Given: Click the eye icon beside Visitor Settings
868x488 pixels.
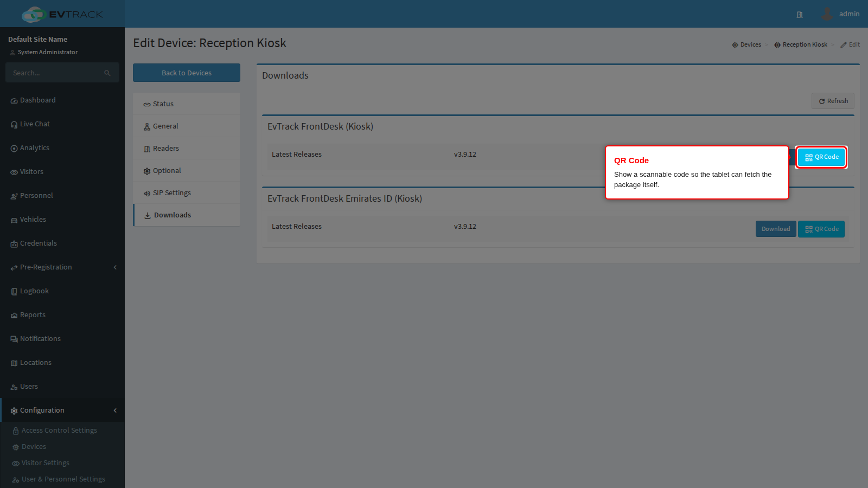Looking at the screenshot, I should tap(16, 464).
